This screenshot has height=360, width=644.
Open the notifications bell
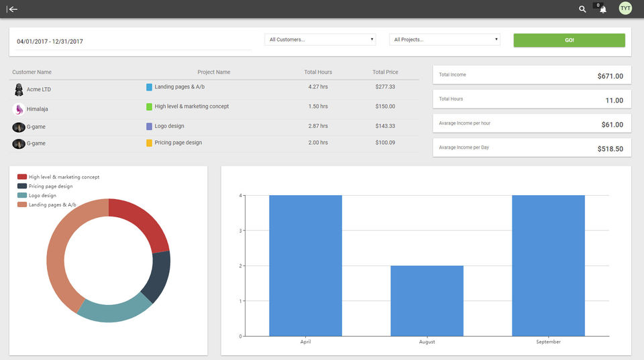pos(602,9)
